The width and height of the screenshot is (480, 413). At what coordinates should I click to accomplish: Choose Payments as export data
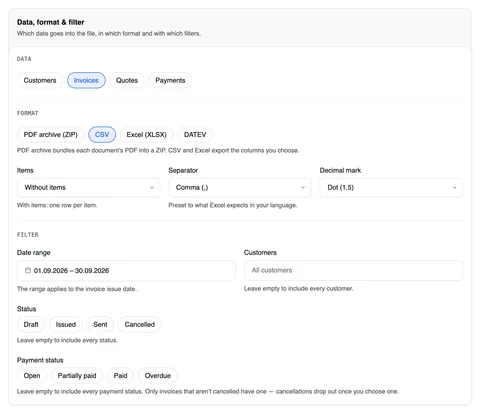tap(170, 80)
